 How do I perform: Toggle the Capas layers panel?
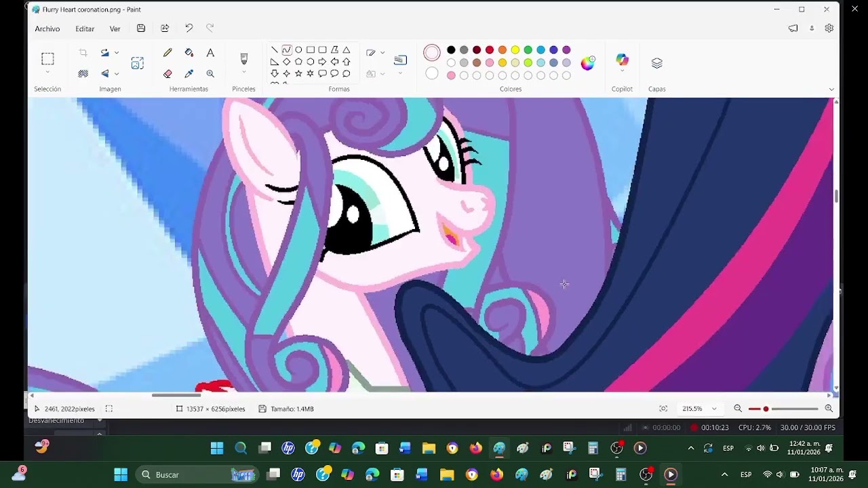coord(656,63)
